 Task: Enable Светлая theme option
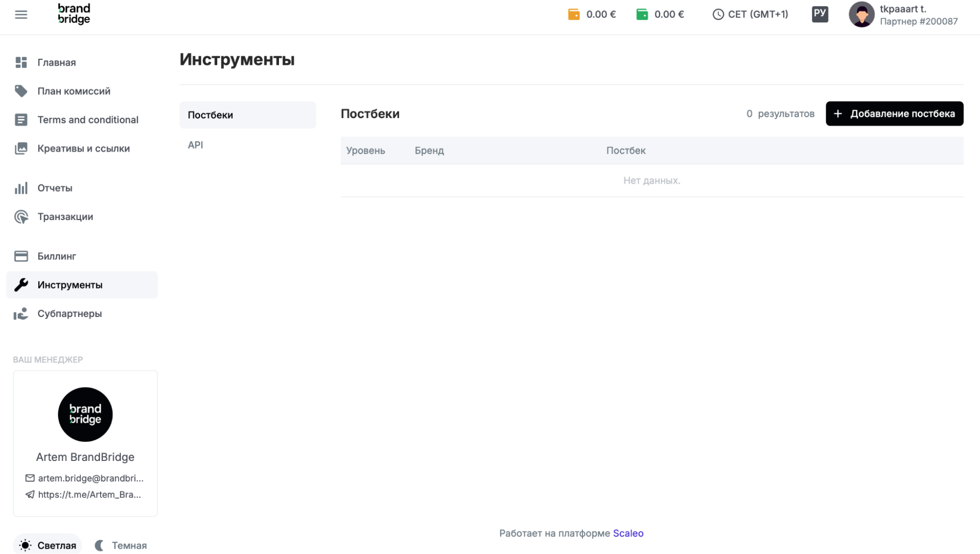[48, 545]
